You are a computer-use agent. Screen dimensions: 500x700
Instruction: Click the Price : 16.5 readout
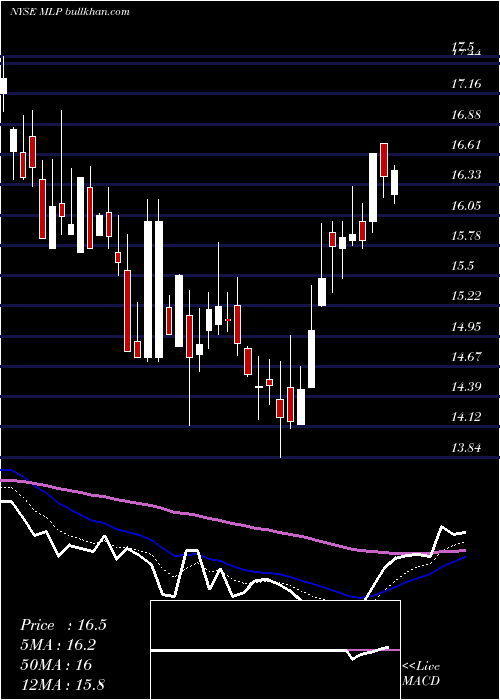tap(63, 625)
